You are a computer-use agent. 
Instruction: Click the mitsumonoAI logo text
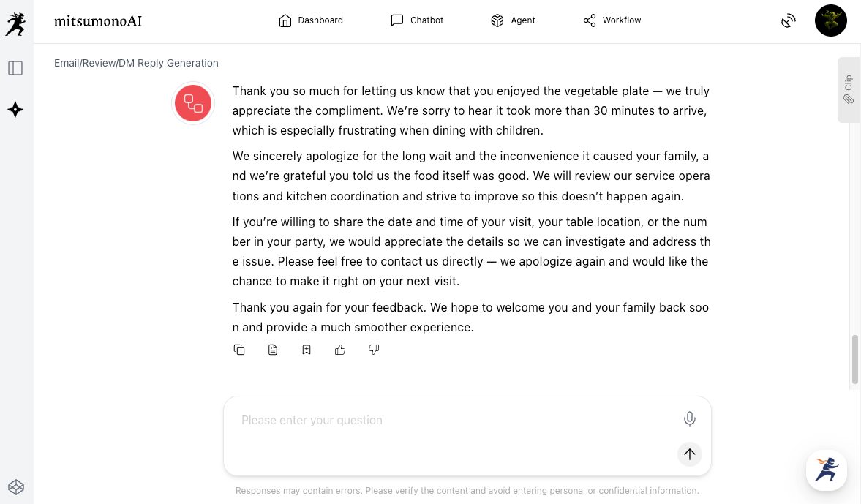98,21
